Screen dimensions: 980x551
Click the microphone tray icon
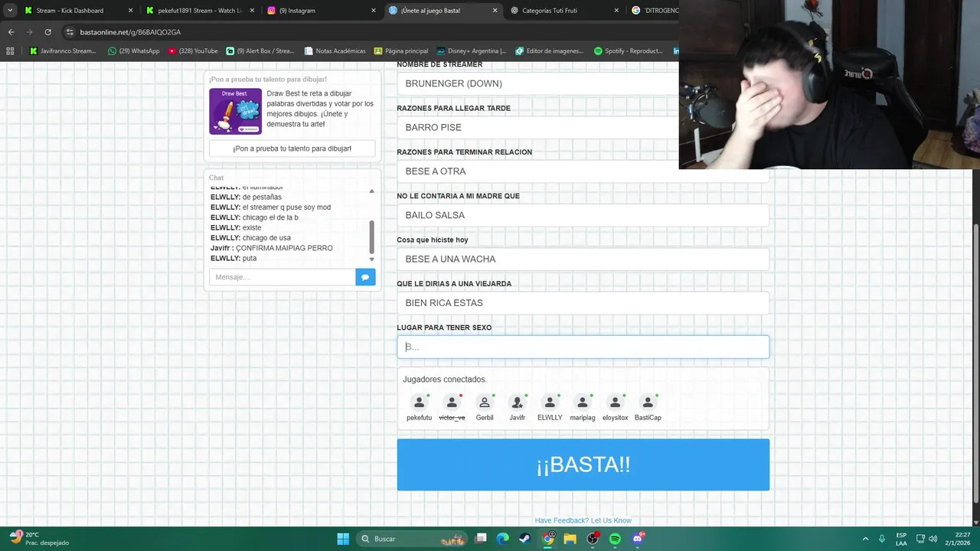(882, 539)
